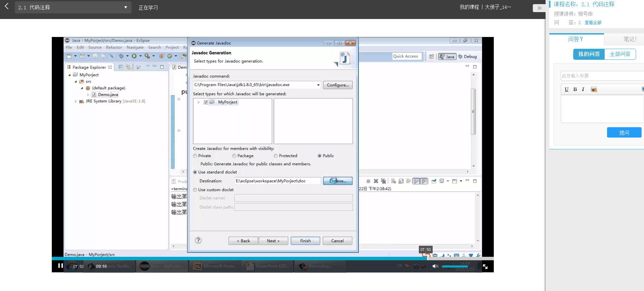Open Javadoc dialog help icon
This screenshot has height=291, width=644.
pos(198,241)
